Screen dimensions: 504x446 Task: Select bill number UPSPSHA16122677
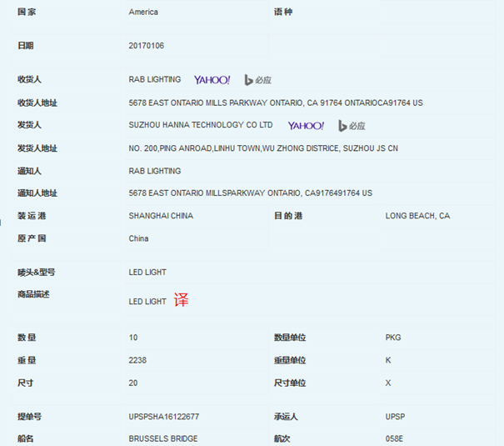tap(164, 417)
